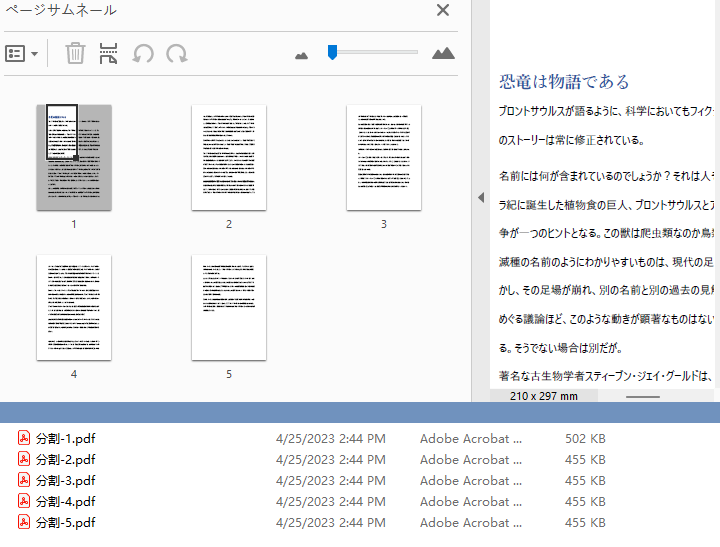
Task: Click the PDF icon of 分割-2.pdf
Action: [x=24, y=459]
